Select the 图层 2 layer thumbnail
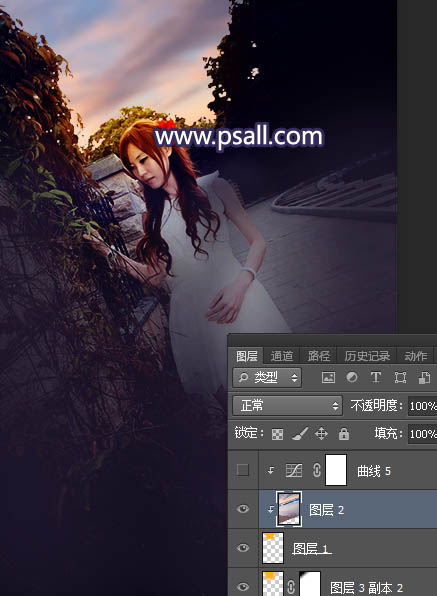This screenshot has width=437, height=596. coord(289,509)
